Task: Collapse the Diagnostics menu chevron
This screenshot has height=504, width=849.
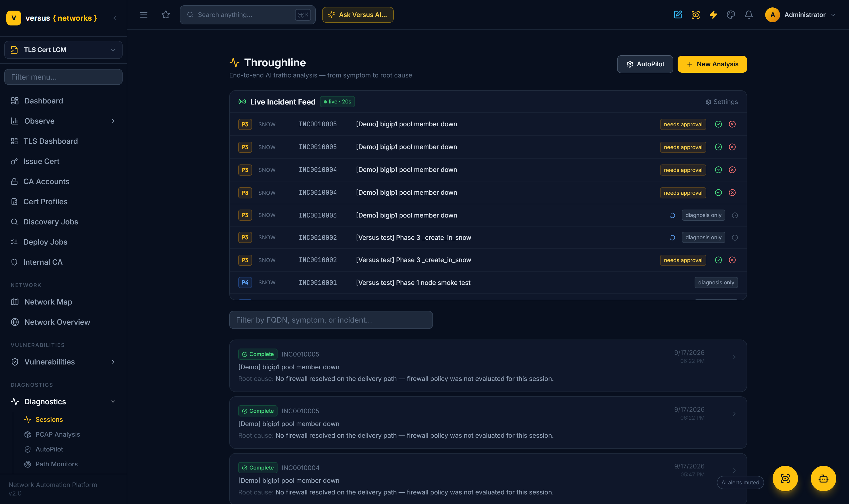Action: click(113, 402)
